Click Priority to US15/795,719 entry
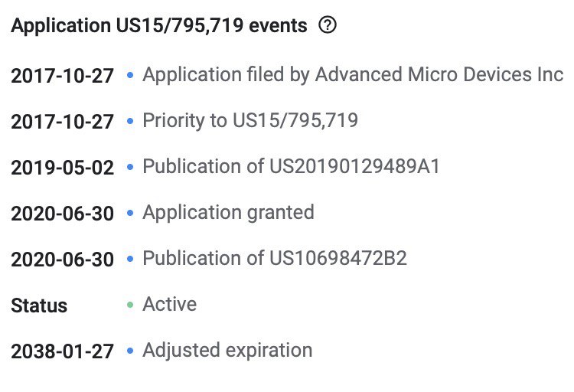 click(250, 120)
